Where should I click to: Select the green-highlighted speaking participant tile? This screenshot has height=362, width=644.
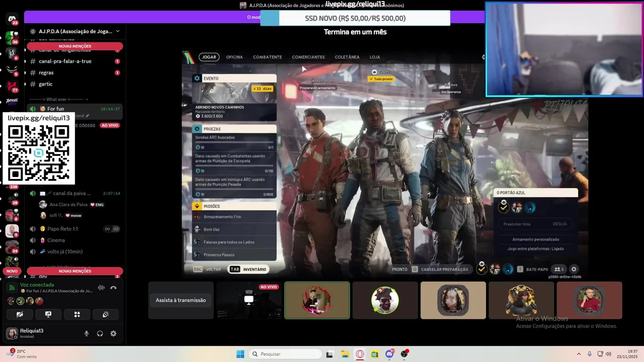(x=317, y=300)
